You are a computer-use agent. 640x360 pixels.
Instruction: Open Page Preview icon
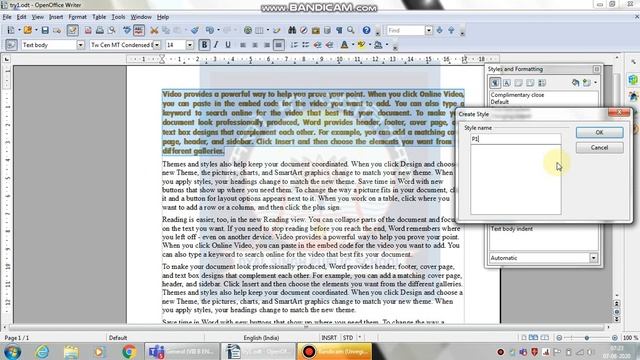tap(111, 30)
